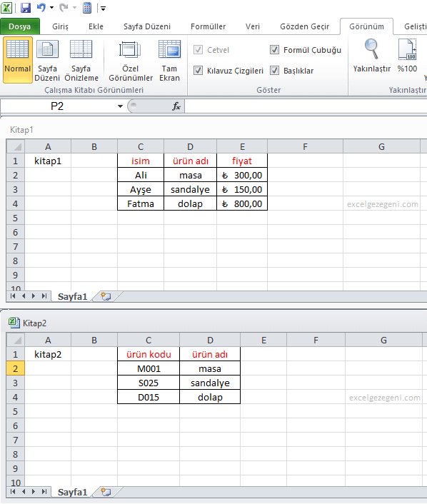Switch to Sayfa Düzeni view
This screenshot has width=427, height=504.
tap(47, 60)
